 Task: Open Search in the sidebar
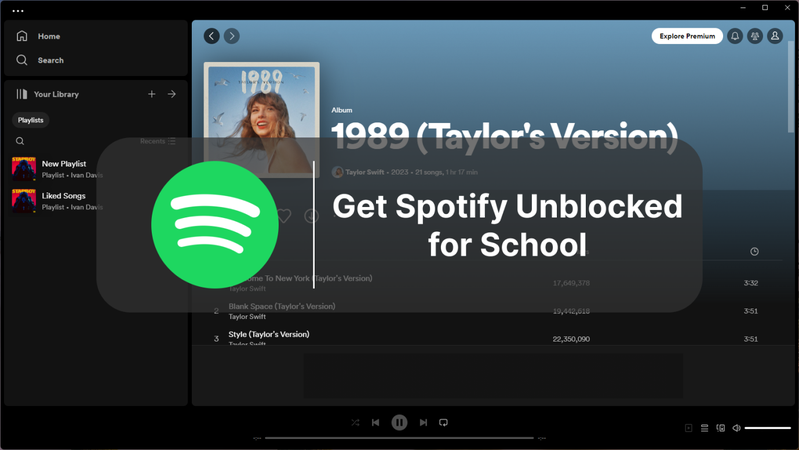tap(50, 60)
